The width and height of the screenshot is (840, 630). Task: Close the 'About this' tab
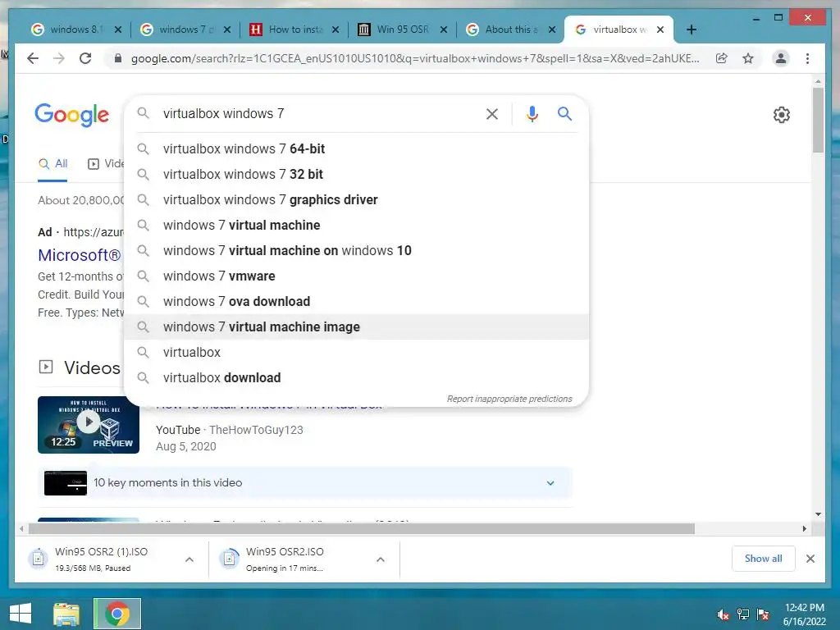point(552,30)
